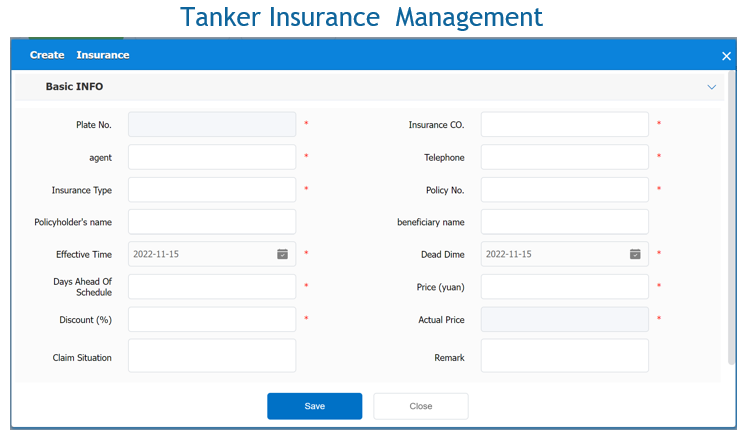Click the beneficiary name input
The image size is (745, 439).
click(565, 222)
